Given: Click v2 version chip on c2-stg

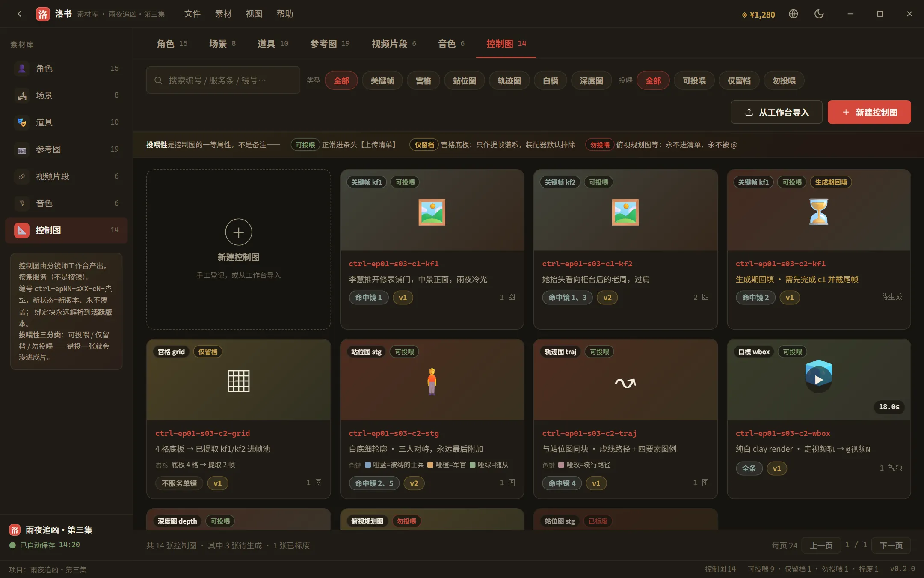Looking at the screenshot, I should [x=414, y=483].
